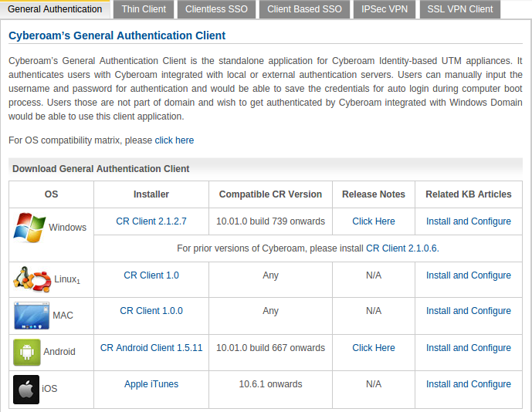
Task: Download CR Client 1.0.0 for MAC
Action: pyautogui.click(x=151, y=311)
